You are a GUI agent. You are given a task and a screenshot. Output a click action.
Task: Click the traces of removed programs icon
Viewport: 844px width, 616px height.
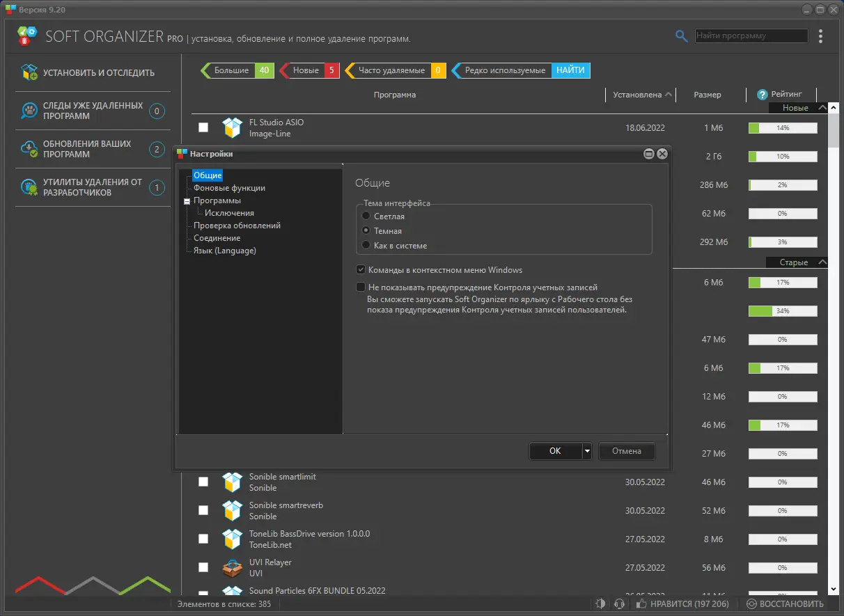point(29,111)
